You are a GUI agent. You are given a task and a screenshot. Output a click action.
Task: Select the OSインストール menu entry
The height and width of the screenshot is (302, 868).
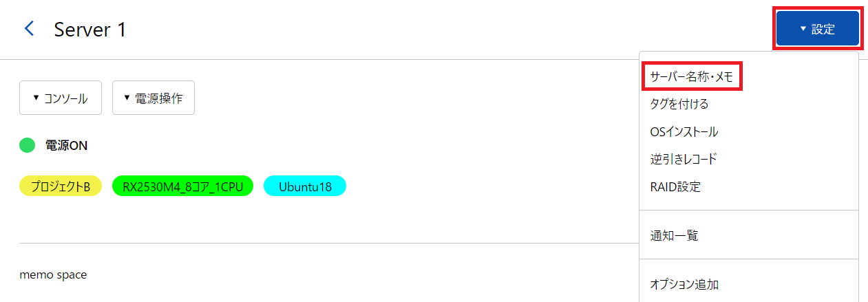pyautogui.click(x=684, y=132)
